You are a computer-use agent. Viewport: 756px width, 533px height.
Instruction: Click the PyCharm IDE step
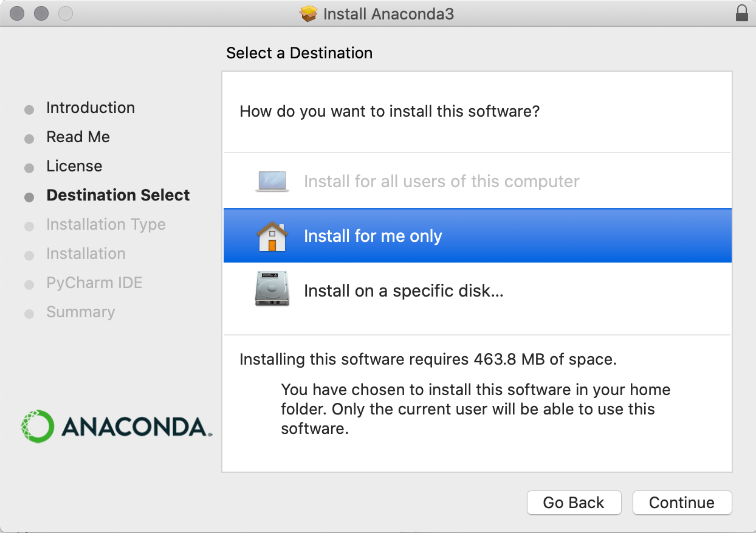(94, 283)
